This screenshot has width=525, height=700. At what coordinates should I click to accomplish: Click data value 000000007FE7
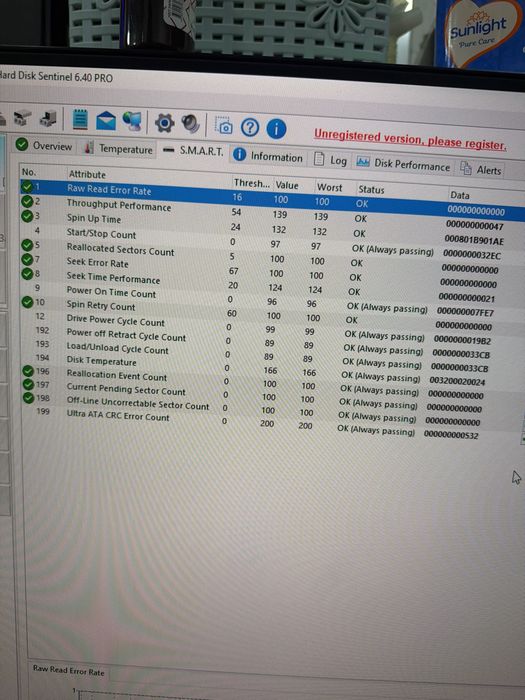point(465,312)
